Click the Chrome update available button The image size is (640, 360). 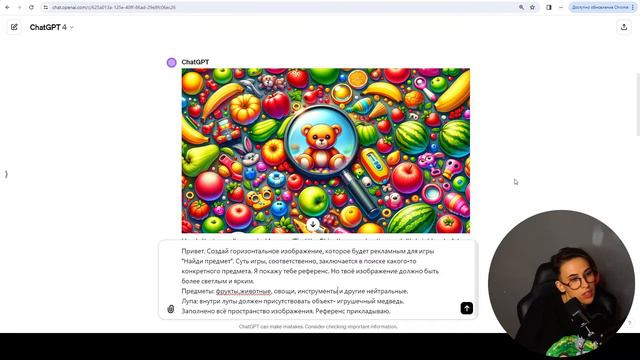tap(602, 7)
